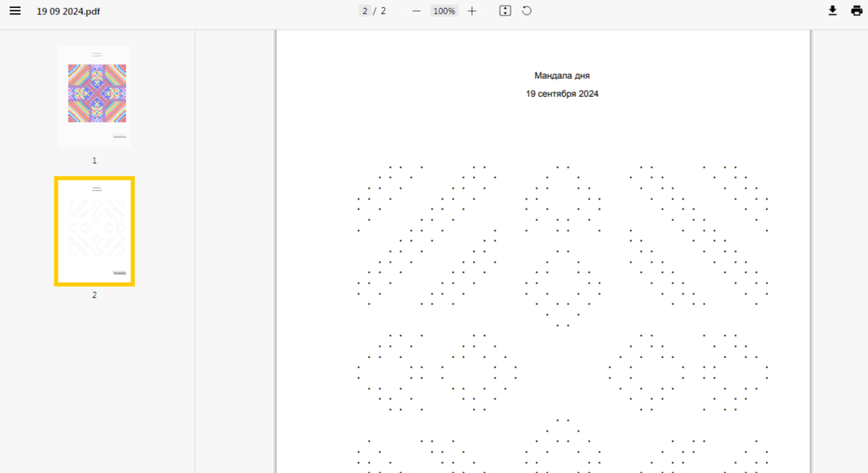Click the thumbnail label '2'

point(94,295)
